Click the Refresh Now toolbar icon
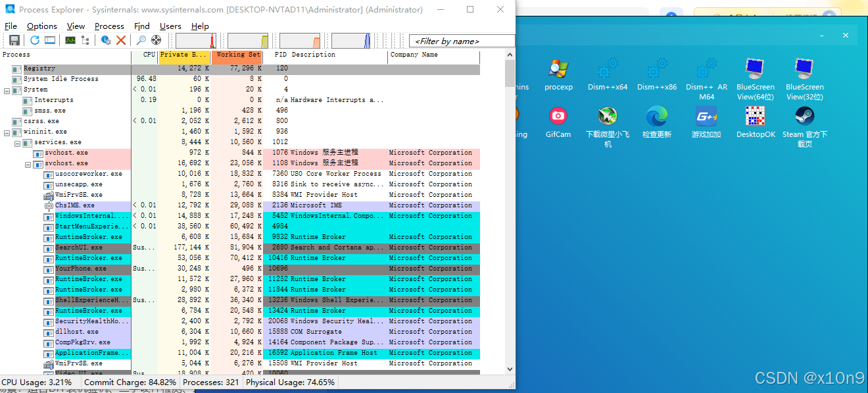868x393 pixels. 34,41
